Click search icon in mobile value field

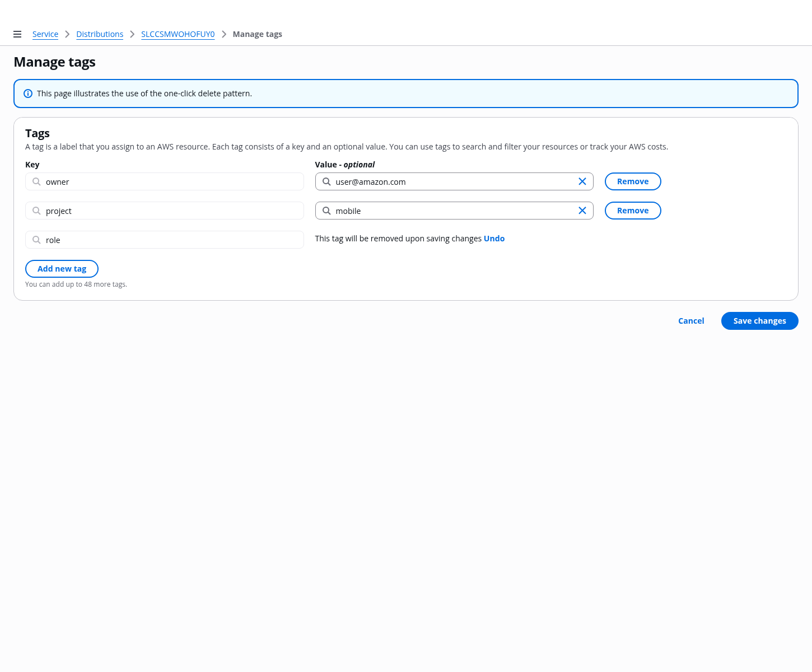326,211
